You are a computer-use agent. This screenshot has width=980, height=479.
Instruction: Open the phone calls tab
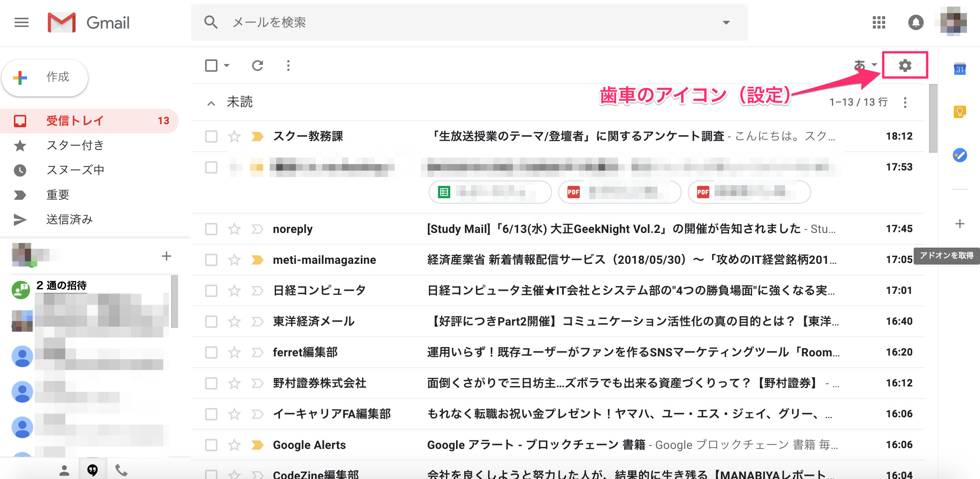(121, 470)
